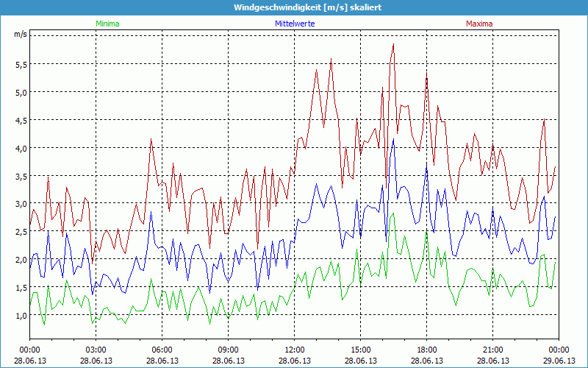Click the 03:00 time axis label
The width and height of the screenshot is (588, 368).
point(96,350)
